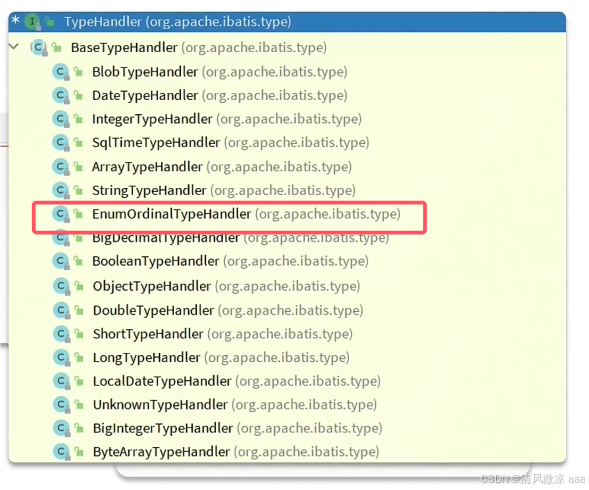Select UnknownTypeHandler in the list
The height and width of the screenshot is (490, 589).
click(235, 405)
